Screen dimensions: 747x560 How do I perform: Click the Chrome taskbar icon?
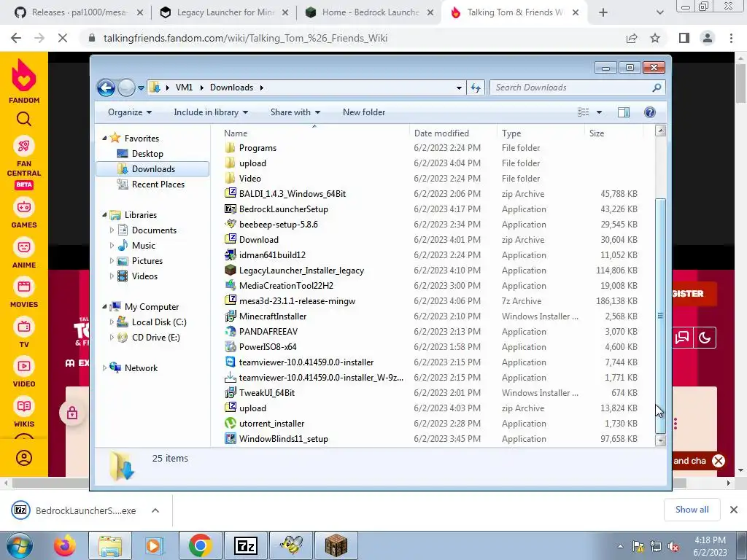[201, 545]
